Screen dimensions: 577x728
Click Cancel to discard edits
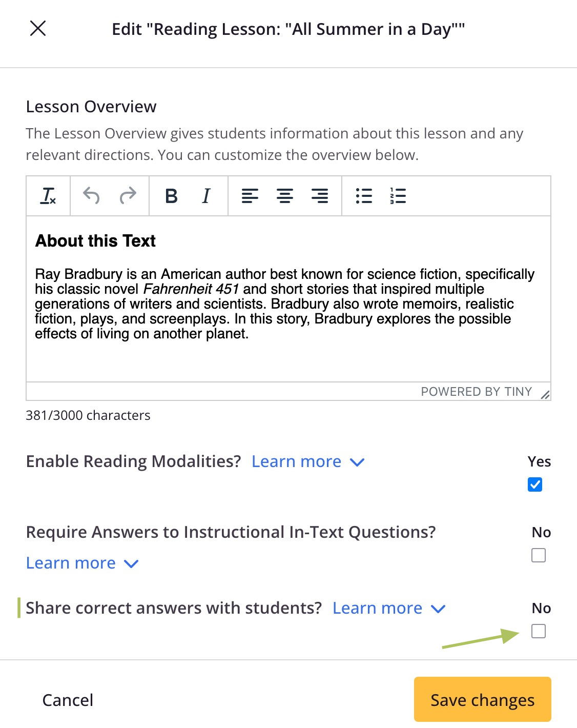pos(68,700)
